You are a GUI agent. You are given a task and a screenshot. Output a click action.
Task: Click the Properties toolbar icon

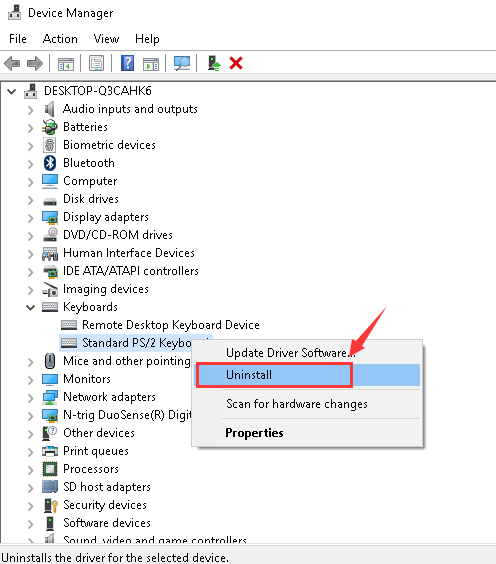point(96,63)
